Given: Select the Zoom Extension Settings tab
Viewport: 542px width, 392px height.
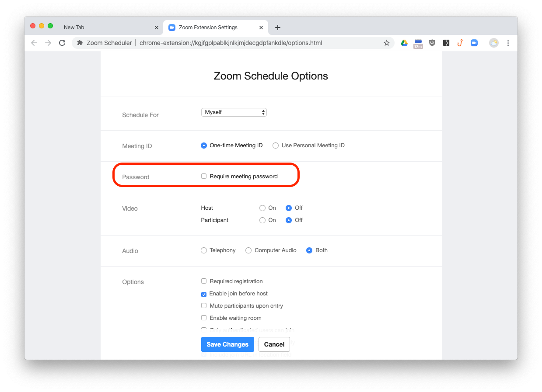Looking at the screenshot, I should tap(216, 27).
